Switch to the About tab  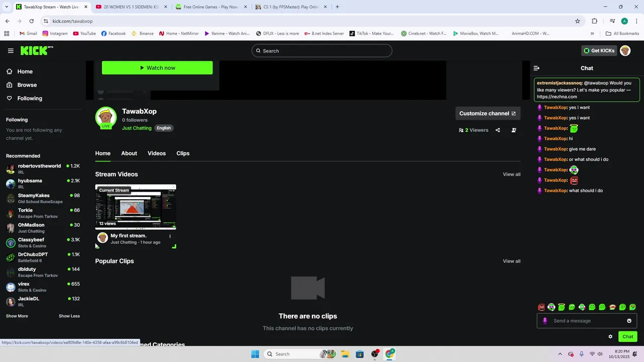[129, 153]
